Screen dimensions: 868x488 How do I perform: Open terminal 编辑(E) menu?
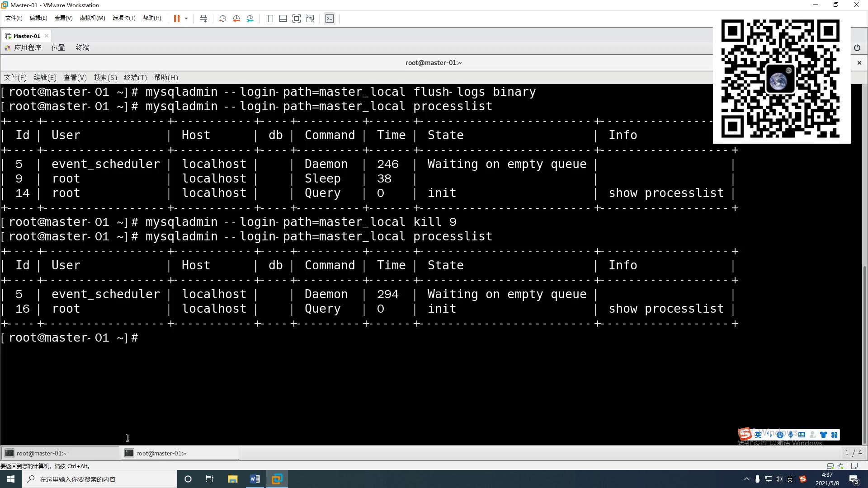(45, 77)
